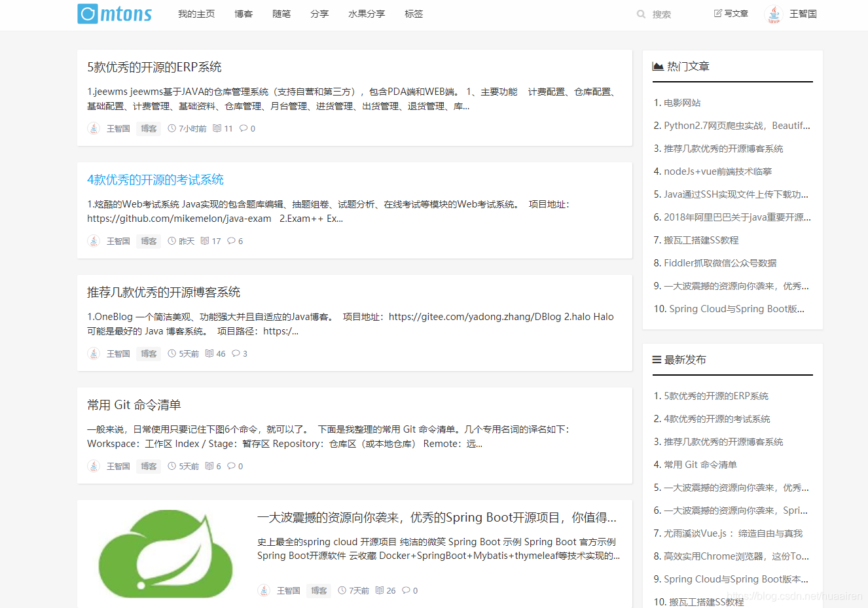Click the Spring Boot leaf thumbnail image
The width and height of the screenshot is (868, 608).
(165, 554)
